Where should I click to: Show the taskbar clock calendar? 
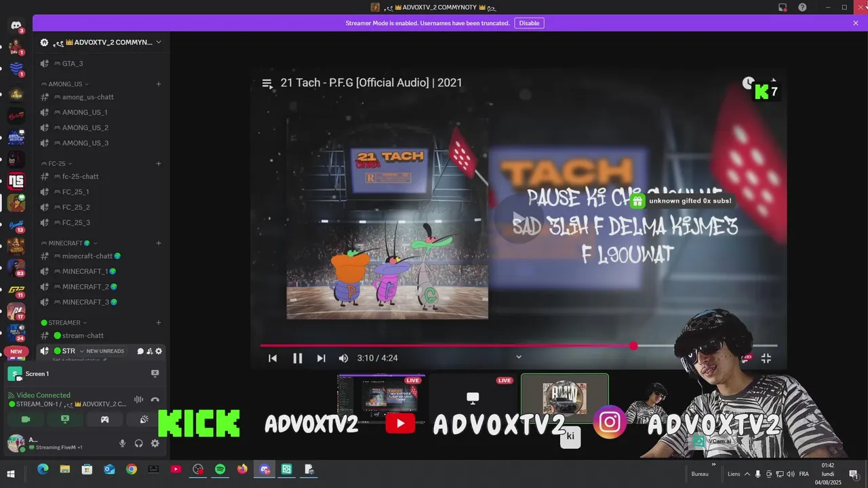tap(828, 474)
